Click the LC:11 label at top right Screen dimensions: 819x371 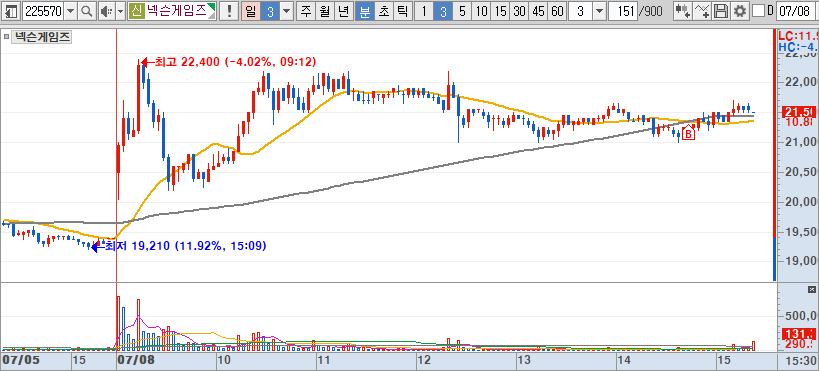(798, 37)
